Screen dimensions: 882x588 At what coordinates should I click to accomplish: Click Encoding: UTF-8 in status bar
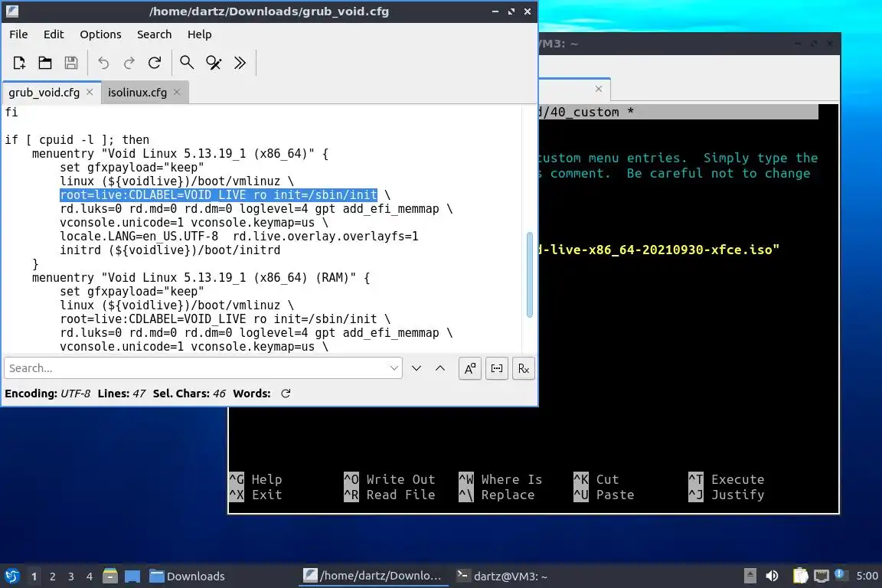click(47, 394)
